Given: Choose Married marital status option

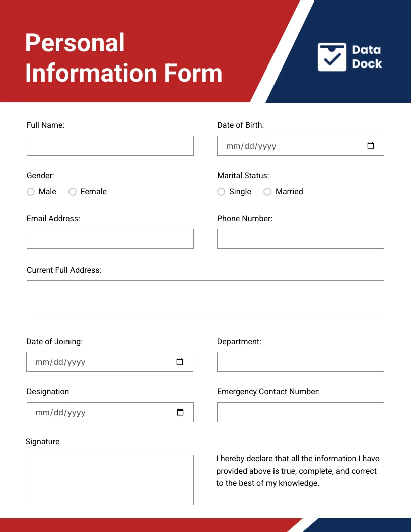Looking at the screenshot, I should (267, 192).
